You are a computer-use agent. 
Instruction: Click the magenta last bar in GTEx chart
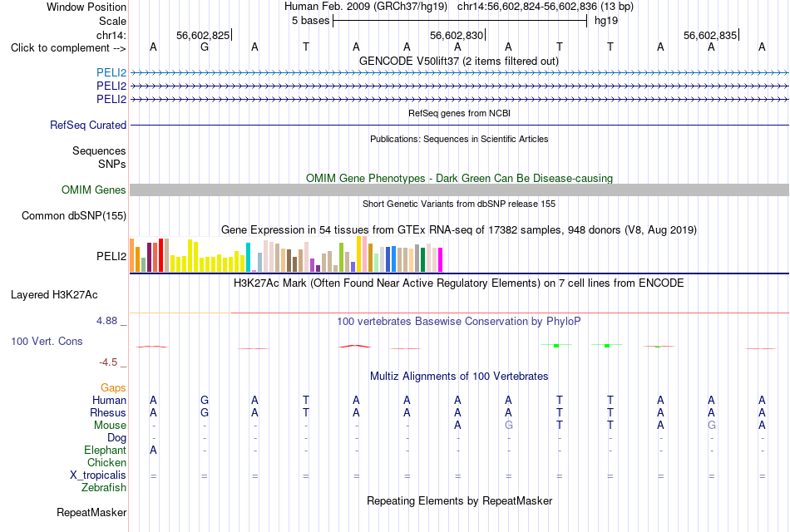[x=441, y=260]
